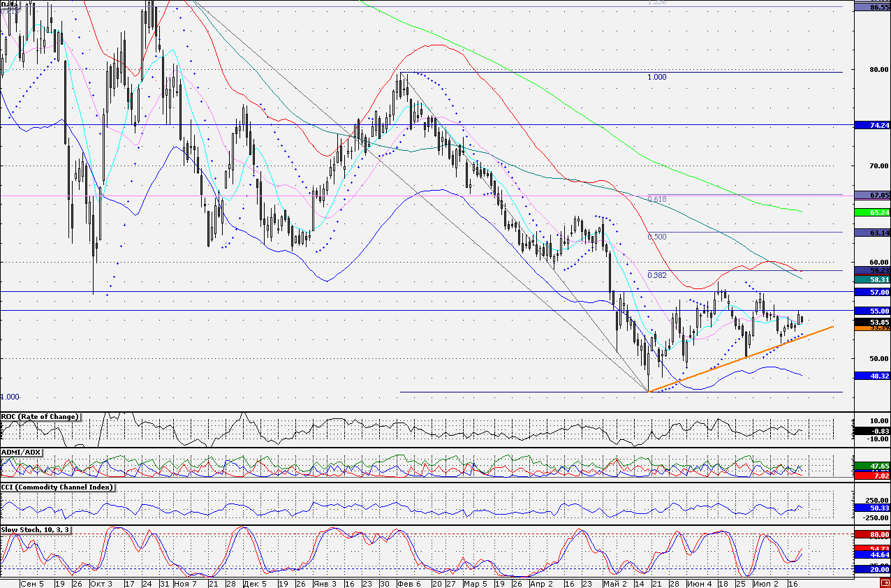Click the red scroll-right arrow icon

point(885,582)
